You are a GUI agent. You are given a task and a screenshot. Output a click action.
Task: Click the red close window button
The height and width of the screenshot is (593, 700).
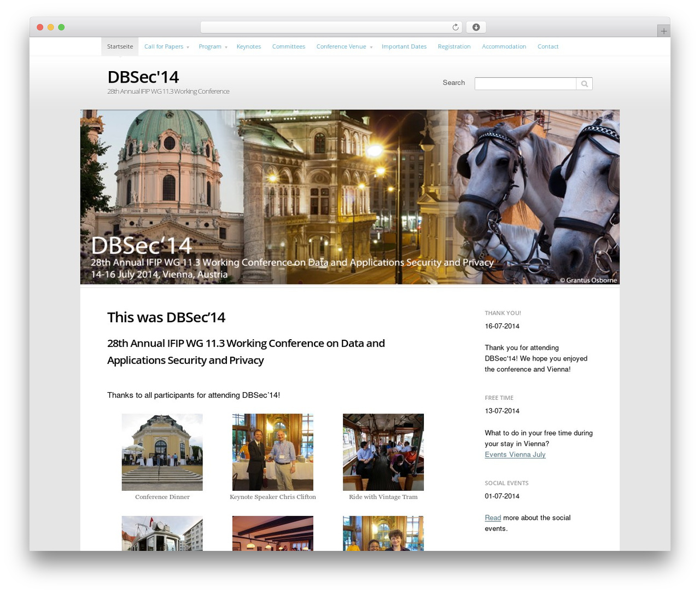pyautogui.click(x=40, y=27)
